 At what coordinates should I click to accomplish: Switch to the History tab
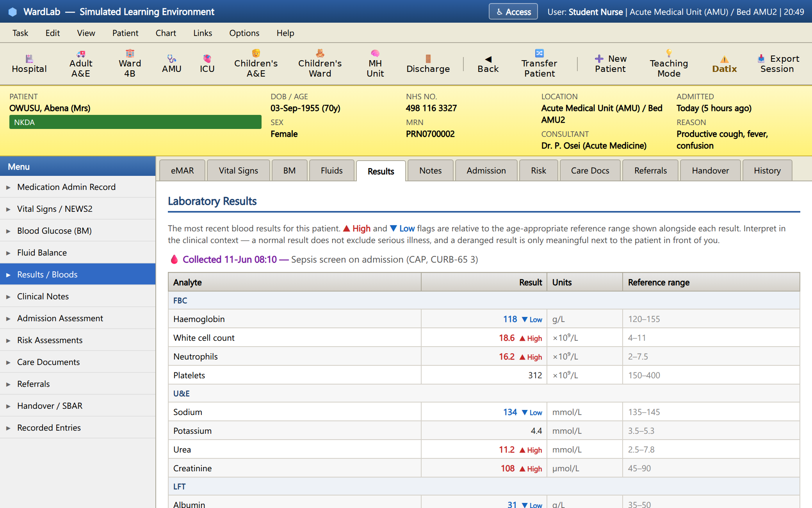[767, 171]
